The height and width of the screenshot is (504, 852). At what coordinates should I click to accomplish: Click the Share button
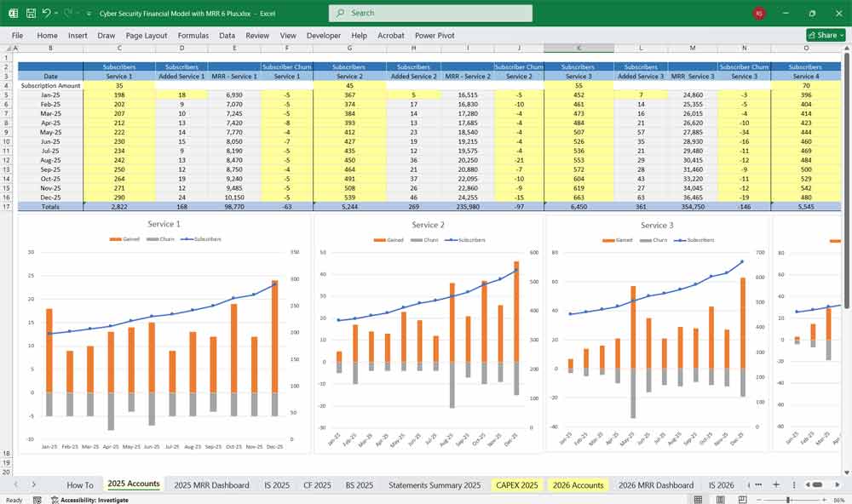pos(822,35)
